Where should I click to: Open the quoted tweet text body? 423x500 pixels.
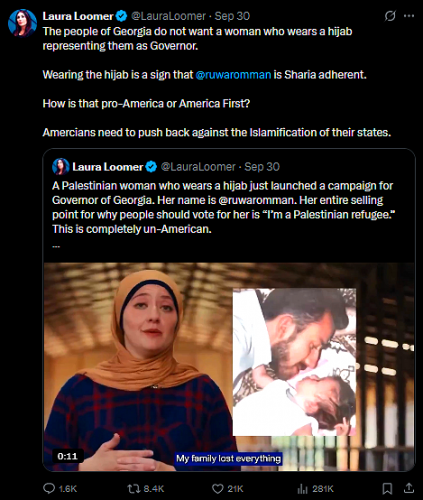click(222, 207)
